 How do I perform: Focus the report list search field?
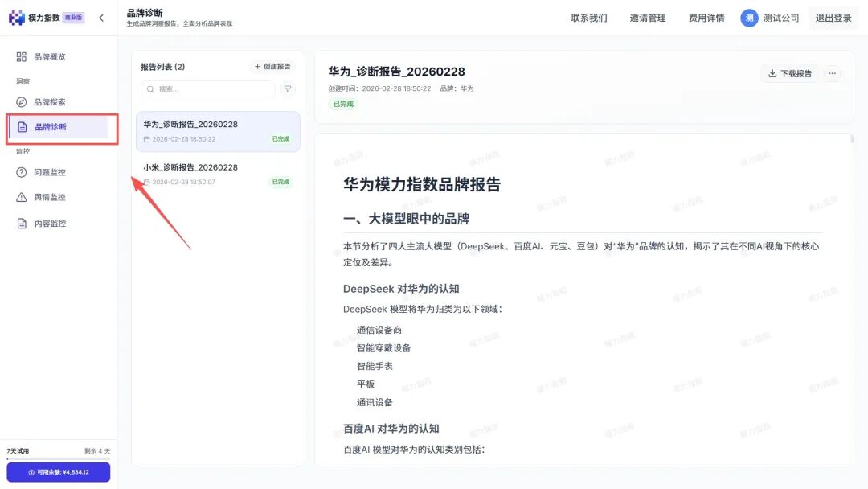pyautogui.click(x=208, y=88)
